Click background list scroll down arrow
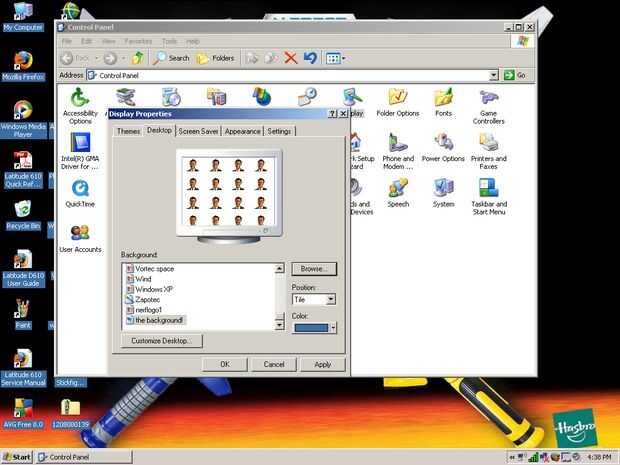 (x=279, y=325)
